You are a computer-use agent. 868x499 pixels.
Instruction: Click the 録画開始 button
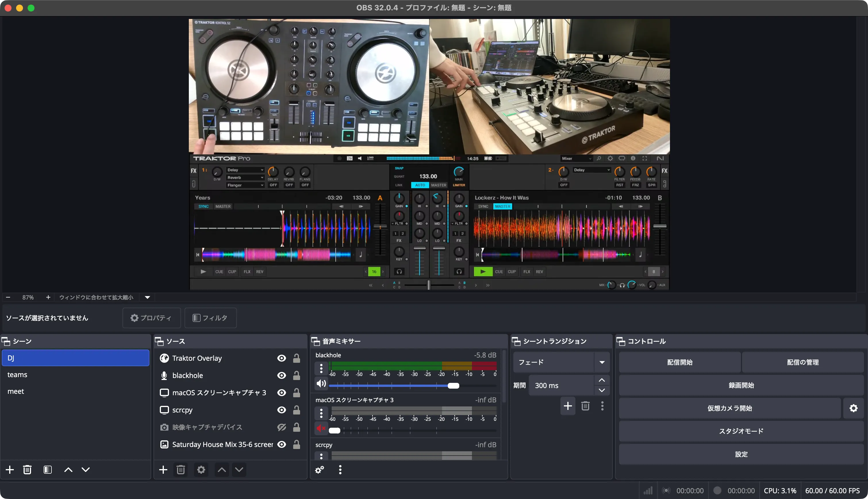[741, 385]
